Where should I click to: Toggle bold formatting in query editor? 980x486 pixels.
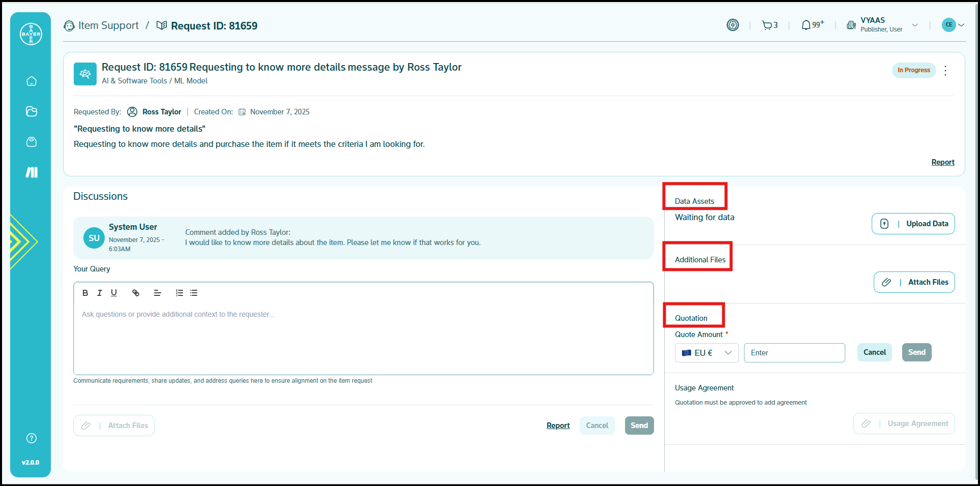pyautogui.click(x=85, y=293)
